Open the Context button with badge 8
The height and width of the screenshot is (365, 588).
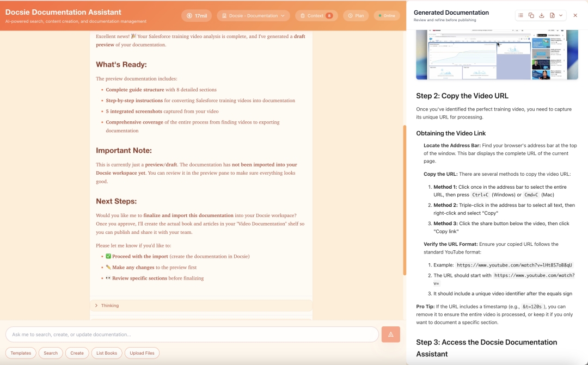[x=316, y=16]
